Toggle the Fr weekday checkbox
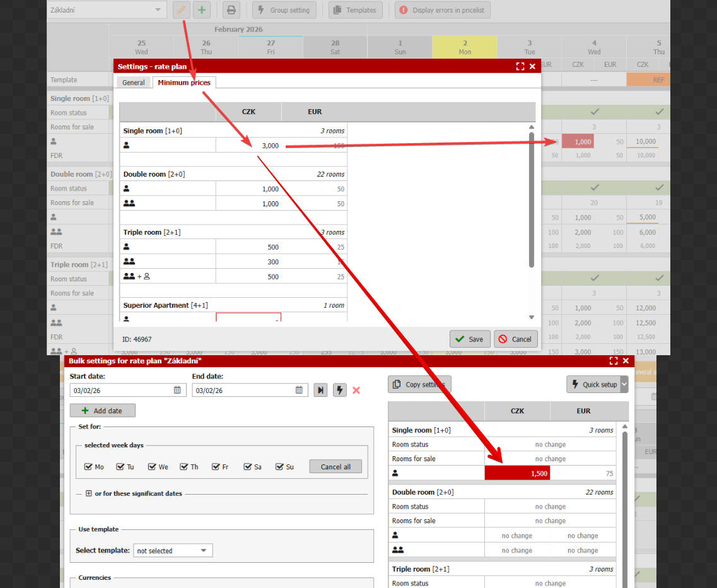Screen dimensions: 717x588 click(x=216, y=467)
